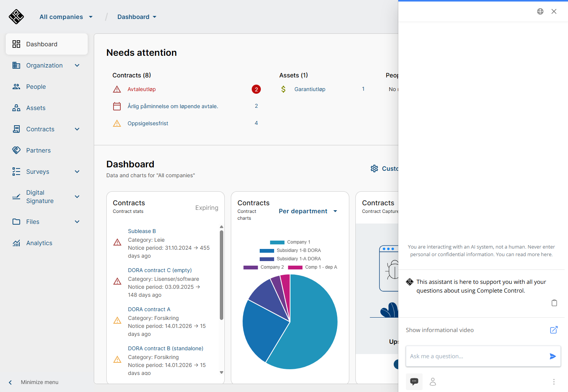568x392 pixels.
Task: Click the Avtaleutløp attention link
Action: click(x=141, y=89)
